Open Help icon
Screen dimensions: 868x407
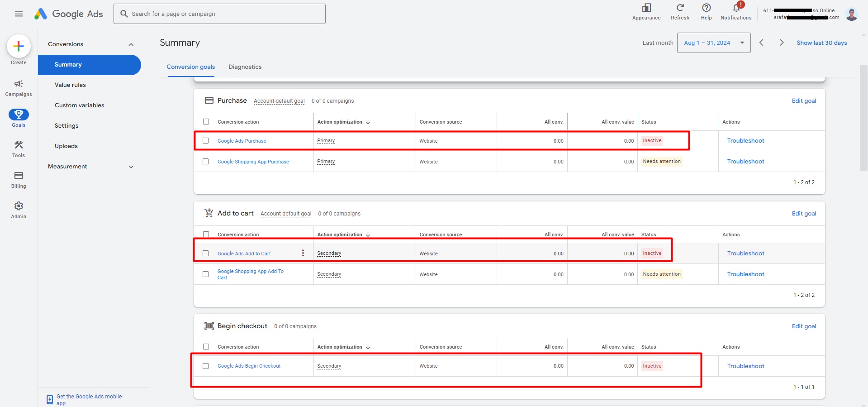tap(706, 8)
